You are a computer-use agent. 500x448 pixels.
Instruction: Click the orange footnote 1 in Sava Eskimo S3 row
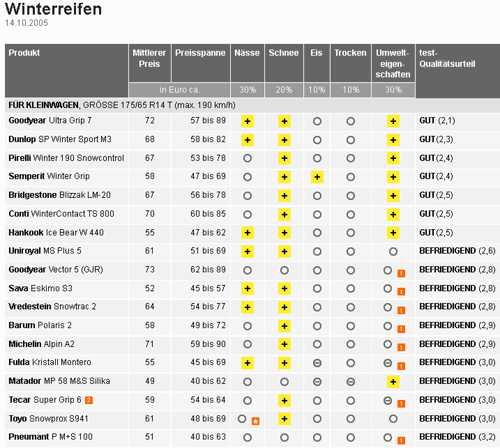pyautogui.click(x=401, y=292)
